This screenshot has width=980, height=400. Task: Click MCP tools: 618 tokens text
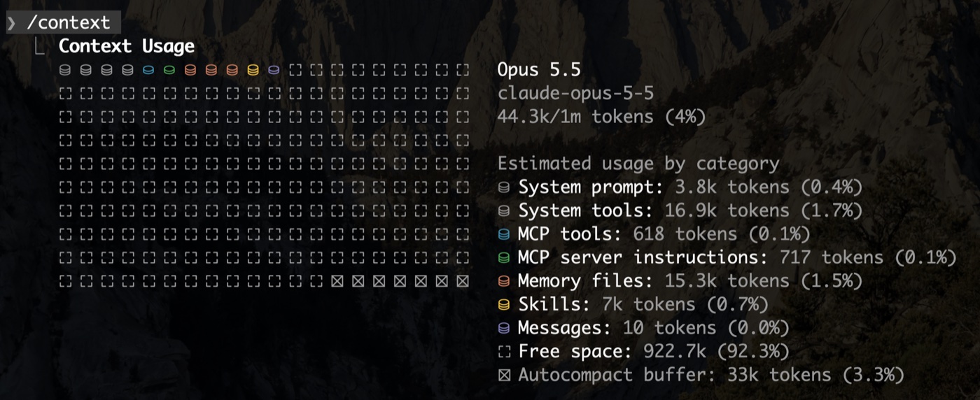(x=664, y=234)
